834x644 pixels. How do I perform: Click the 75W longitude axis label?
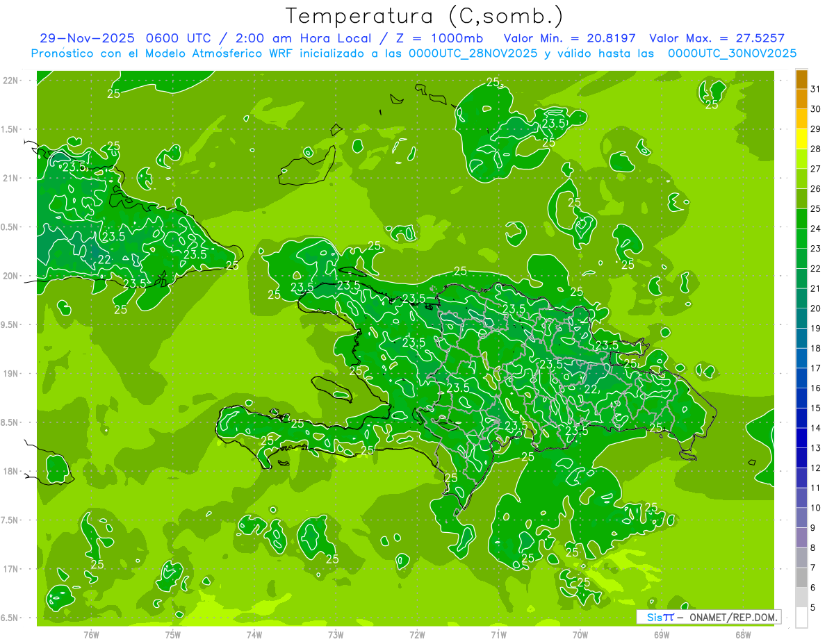click(x=173, y=635)
